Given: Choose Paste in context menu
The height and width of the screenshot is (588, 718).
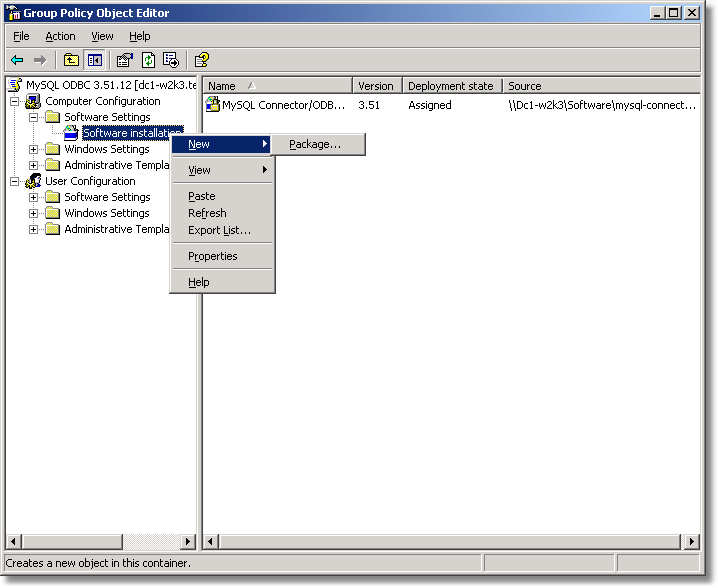Looking at the screenshot, I should (x=222, y=196).
